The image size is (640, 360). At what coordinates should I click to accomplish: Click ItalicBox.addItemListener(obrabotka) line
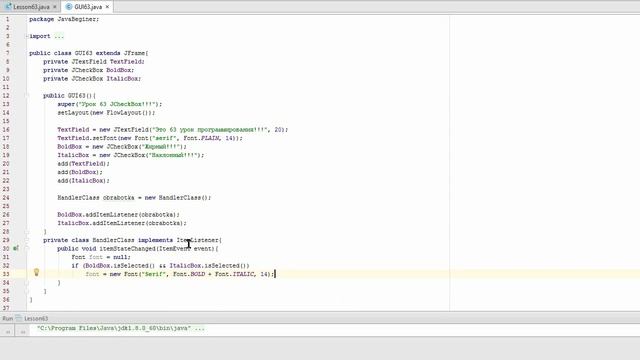[122, 223]
